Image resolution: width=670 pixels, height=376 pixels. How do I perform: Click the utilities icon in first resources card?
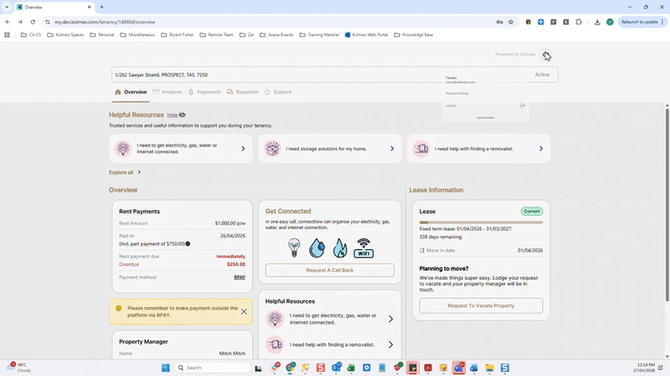tap(123, 149)
